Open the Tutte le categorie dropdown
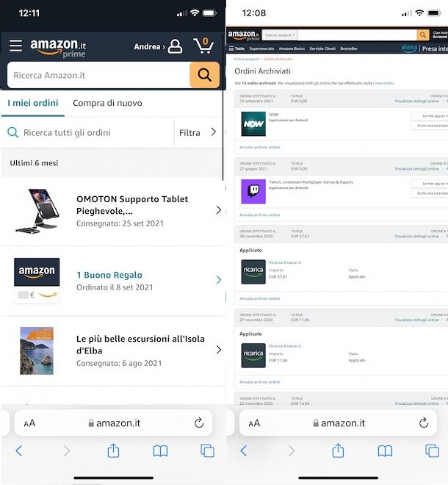Screen dimensions: 448x485 (280, 35)
